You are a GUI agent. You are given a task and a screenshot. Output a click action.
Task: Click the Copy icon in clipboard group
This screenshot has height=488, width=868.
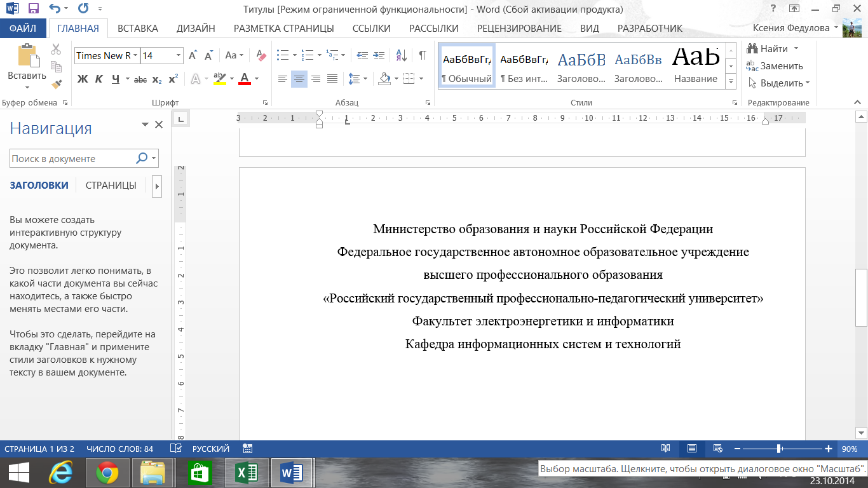pos(57,66)
